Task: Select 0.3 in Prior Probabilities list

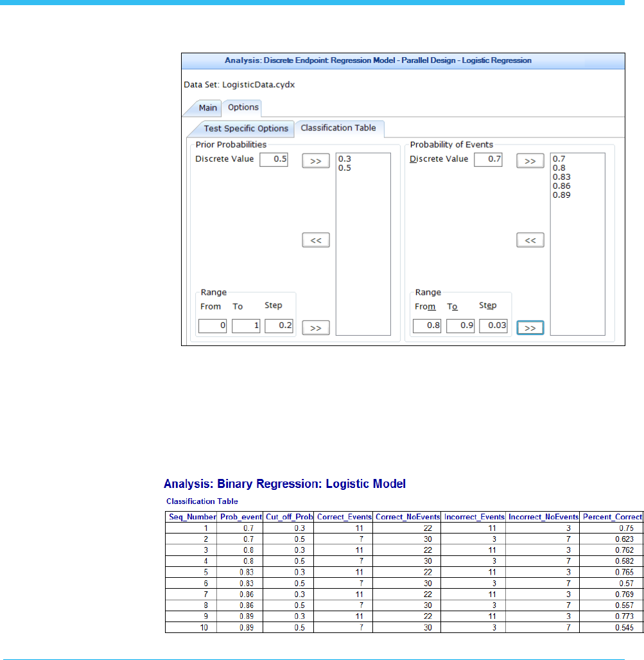Action: (x=345, y=159)
